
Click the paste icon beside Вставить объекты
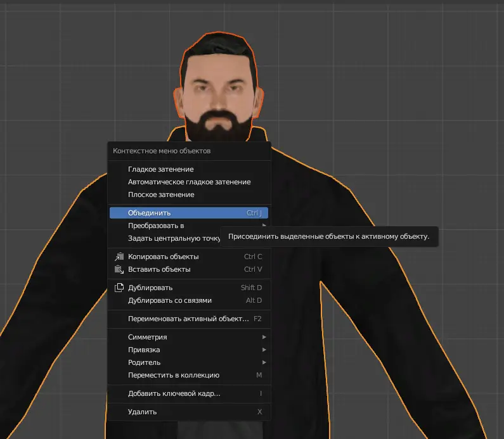pyautogui.click(x=119, y=269)
